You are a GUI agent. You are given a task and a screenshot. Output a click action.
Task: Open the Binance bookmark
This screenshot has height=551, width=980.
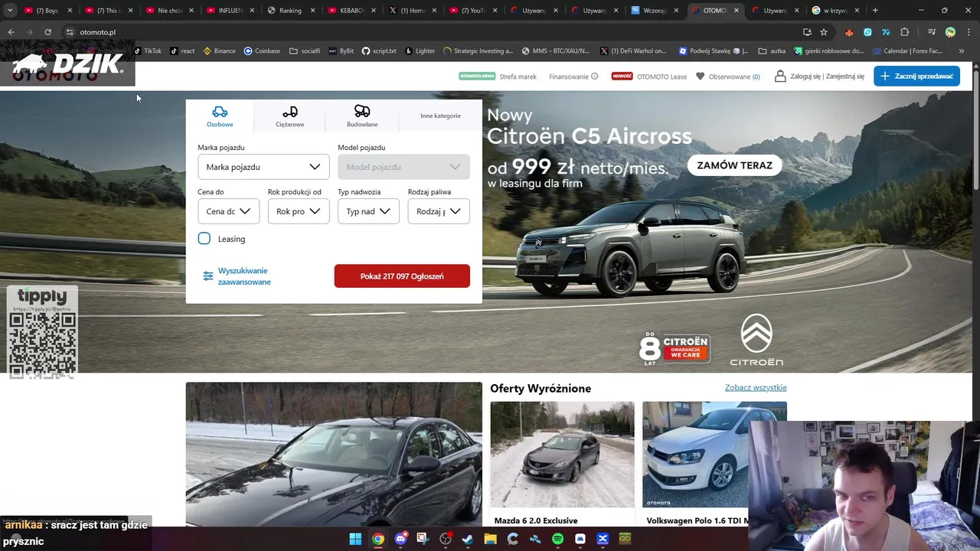click(220, 51)
